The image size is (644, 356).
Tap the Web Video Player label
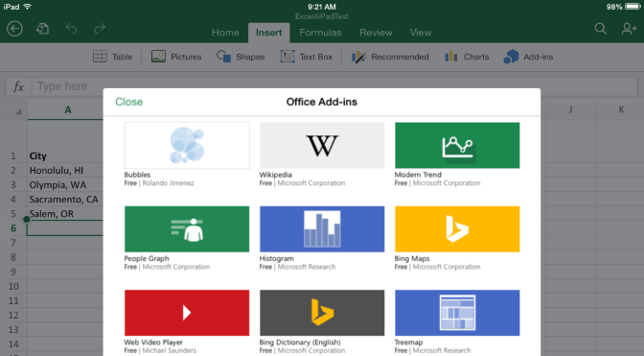pyautogui.click(x=153, y=342)
